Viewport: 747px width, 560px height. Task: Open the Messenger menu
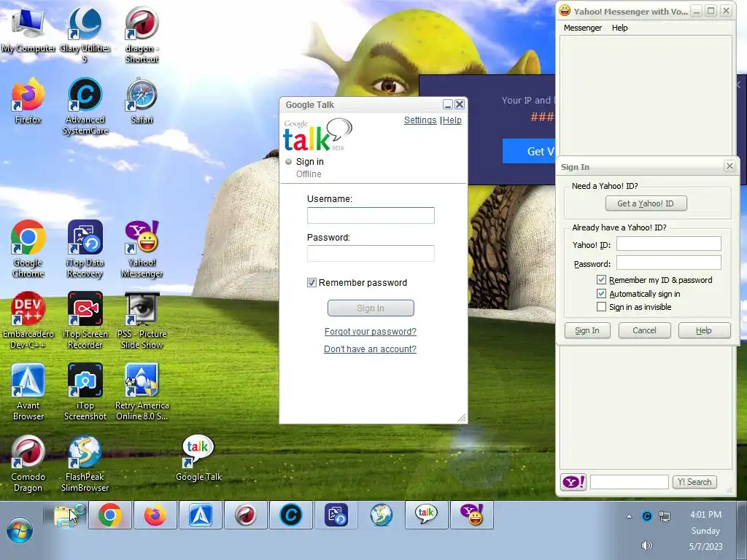click(583, 28)
